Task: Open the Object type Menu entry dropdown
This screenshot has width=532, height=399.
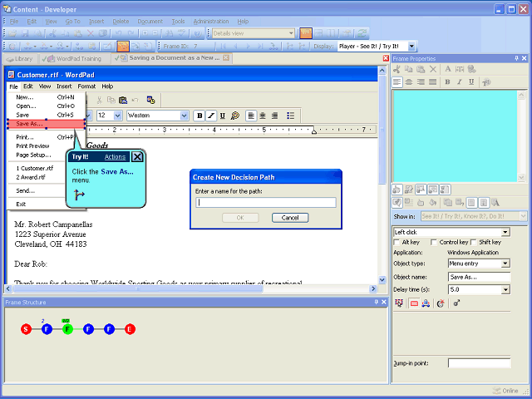Action: (x=505, y=264)
